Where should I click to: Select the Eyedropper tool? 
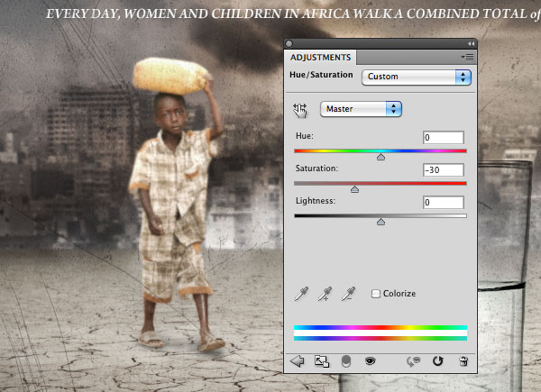[x=301, y=294]
